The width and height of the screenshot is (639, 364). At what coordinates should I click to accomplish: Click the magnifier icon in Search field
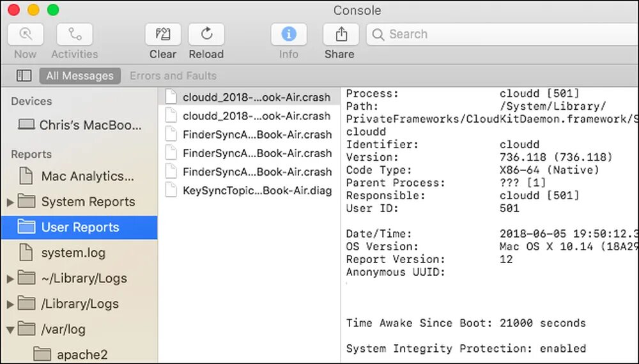coord(378,34)
